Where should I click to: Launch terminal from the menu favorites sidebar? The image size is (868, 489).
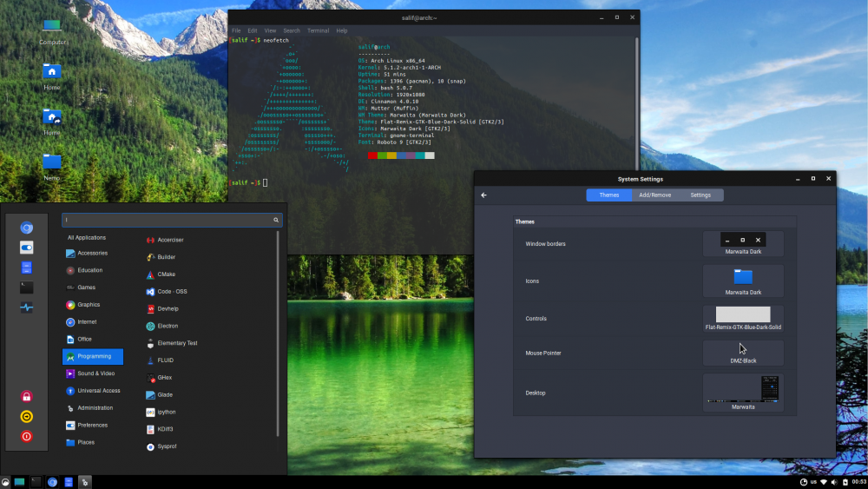(26, 287)
